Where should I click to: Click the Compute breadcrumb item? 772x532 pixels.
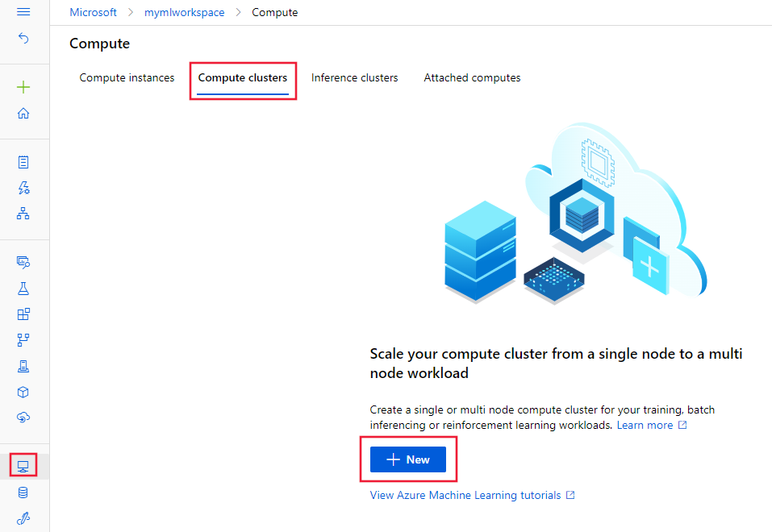coord(275,12)
